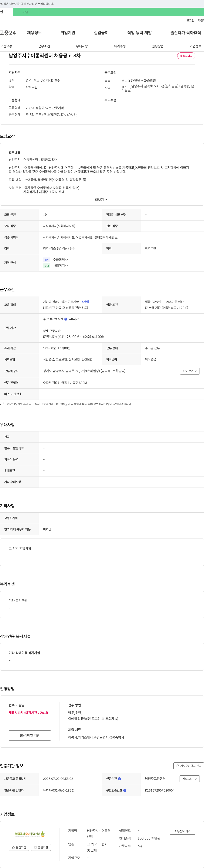
Task: Open the 채용정보 main menu
Action: pos(34,33)
